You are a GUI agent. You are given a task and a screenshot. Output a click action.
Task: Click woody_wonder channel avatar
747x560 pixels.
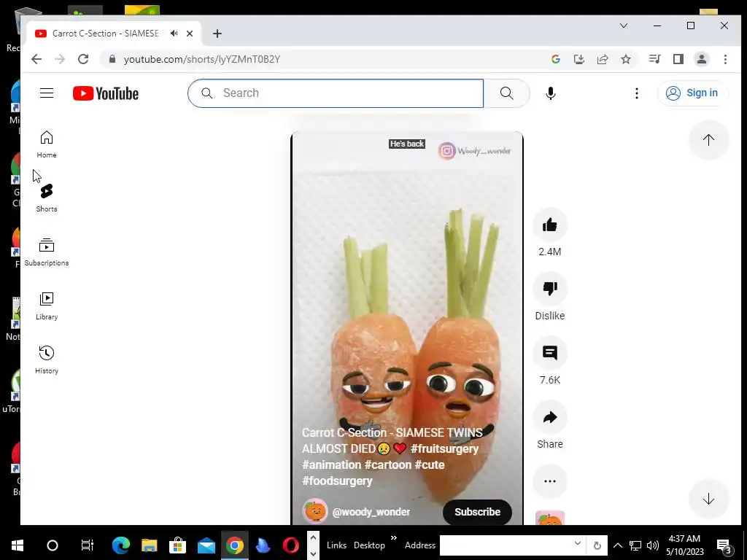315,511
